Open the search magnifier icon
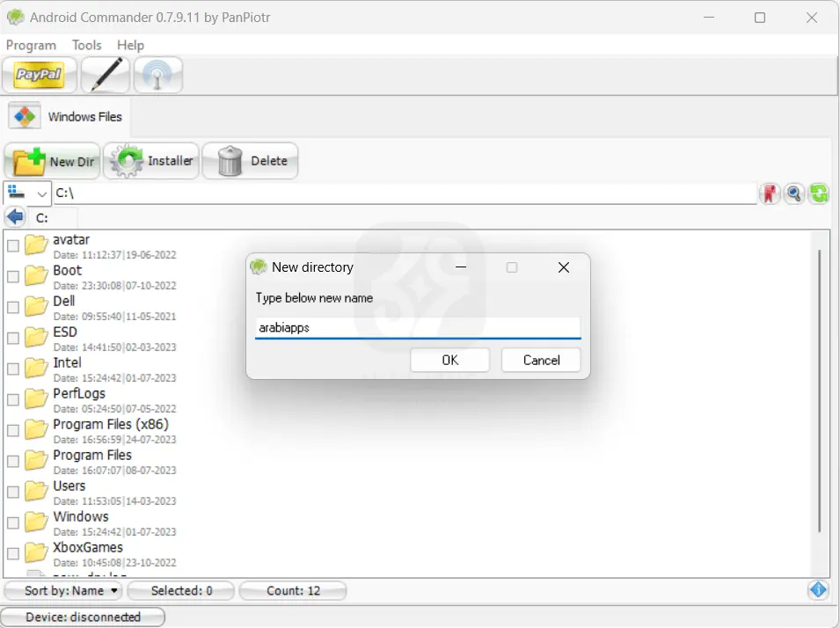840x628 pixels. coord(794,194)
